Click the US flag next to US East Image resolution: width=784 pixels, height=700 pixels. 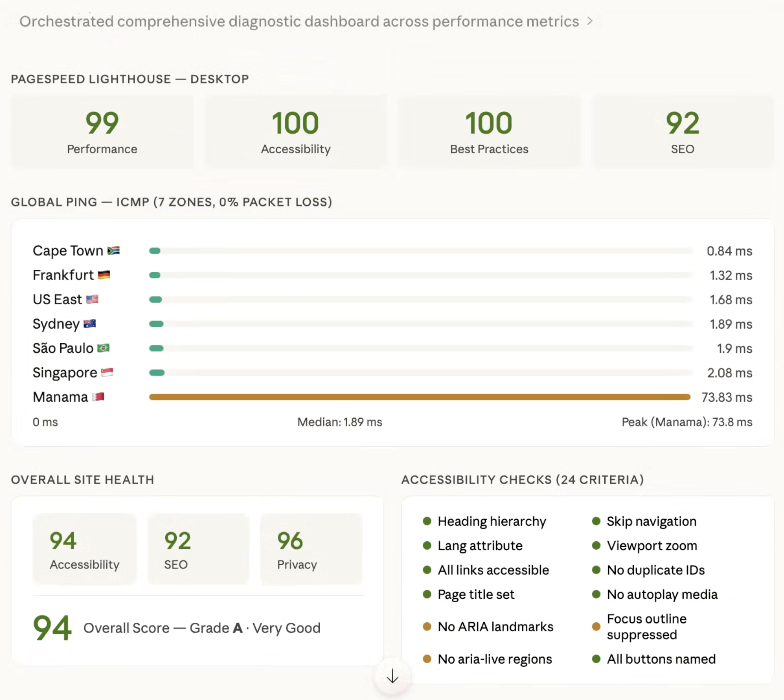pyautogui.click(x=92, y=299)
